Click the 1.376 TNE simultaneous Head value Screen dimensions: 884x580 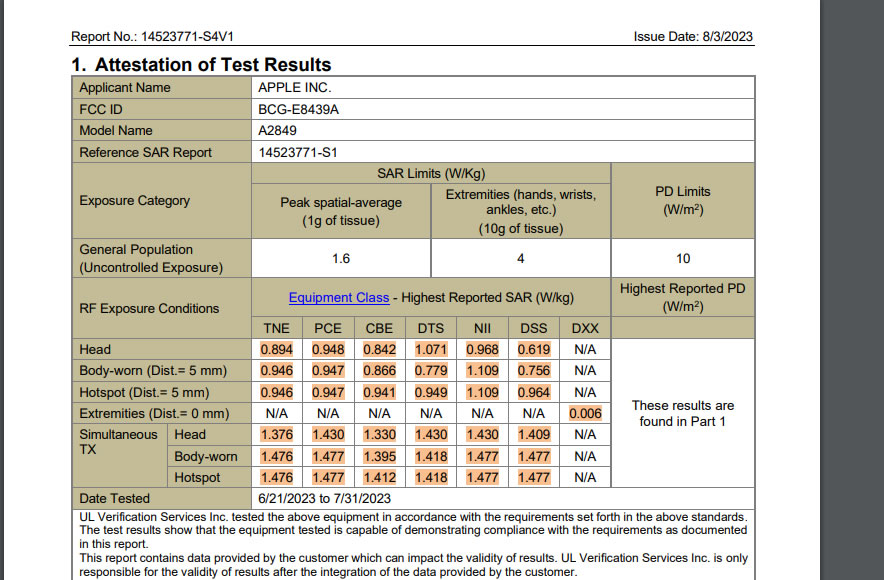tap(276, 434)
